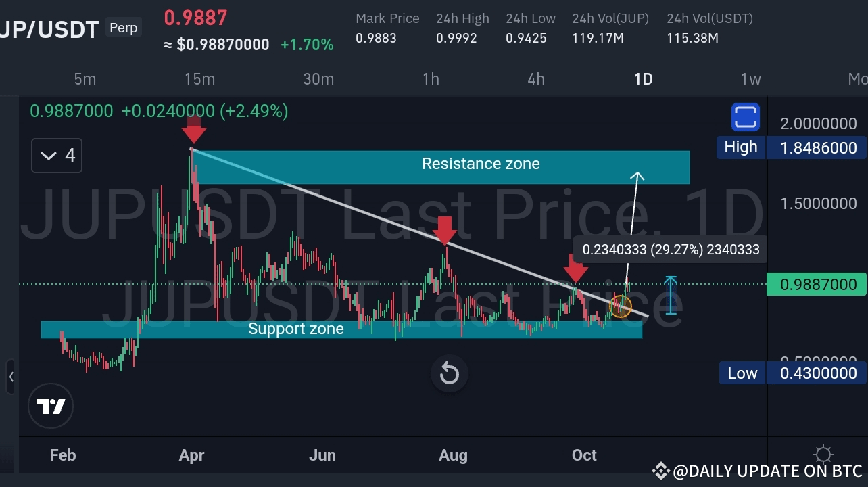The image size is (868, 487).
Task: Toggle the High price label highlight
Action: [x=741, y=147]
